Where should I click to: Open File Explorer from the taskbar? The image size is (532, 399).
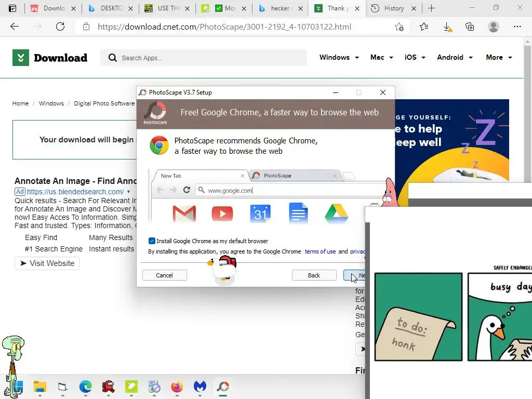(39, 387)
